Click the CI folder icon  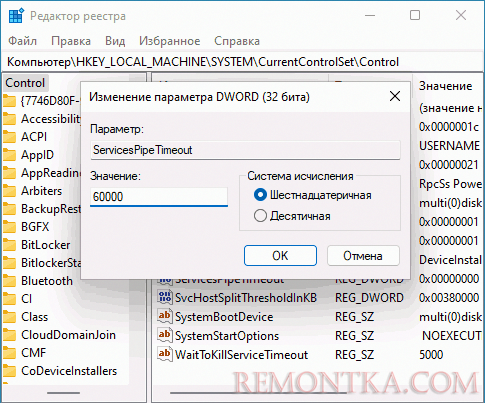pyautogui.click(x=9, y=299)
